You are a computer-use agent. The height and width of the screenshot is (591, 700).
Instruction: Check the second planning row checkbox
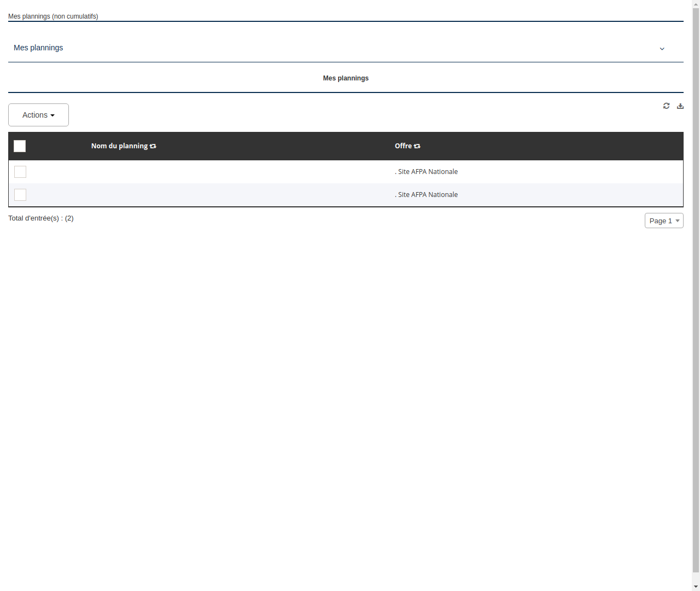tap(20, 194)
